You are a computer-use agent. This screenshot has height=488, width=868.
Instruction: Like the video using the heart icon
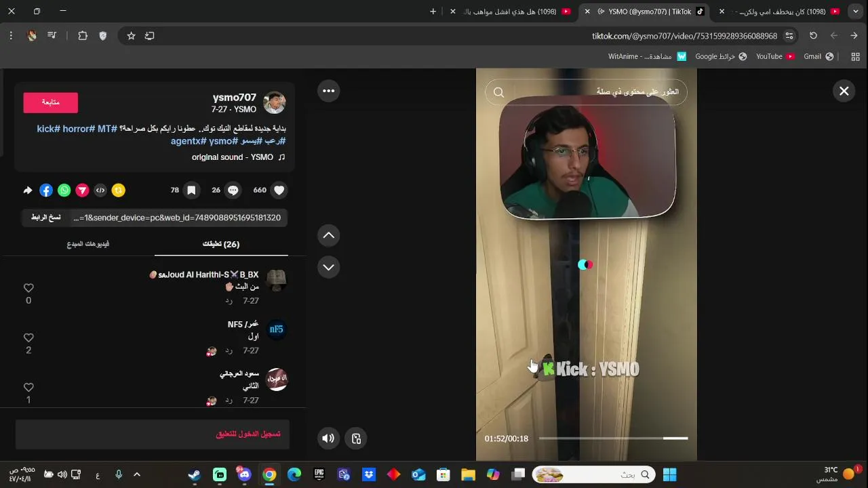(x=279, y=190)
